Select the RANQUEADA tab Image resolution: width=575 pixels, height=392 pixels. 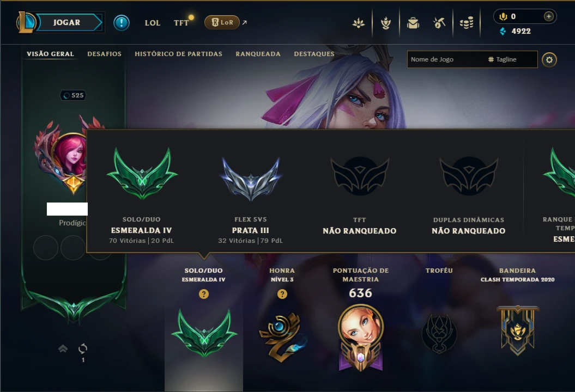point(258,54)
